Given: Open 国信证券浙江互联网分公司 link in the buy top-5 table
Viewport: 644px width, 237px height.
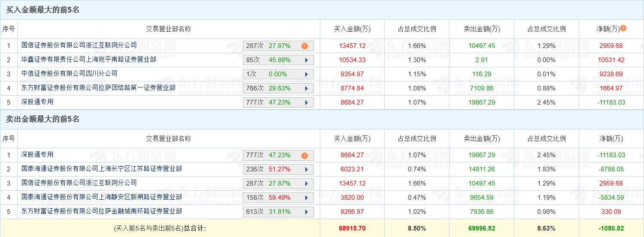Looking at the screenshot, I should (x=79, y=45).
